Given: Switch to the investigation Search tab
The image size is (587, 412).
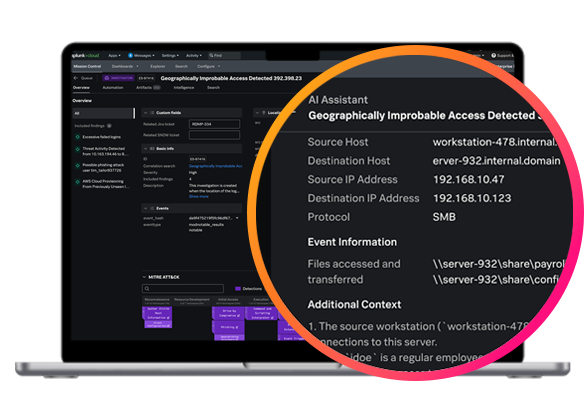Looking at the screenshot, I should [x=213, y=88].
